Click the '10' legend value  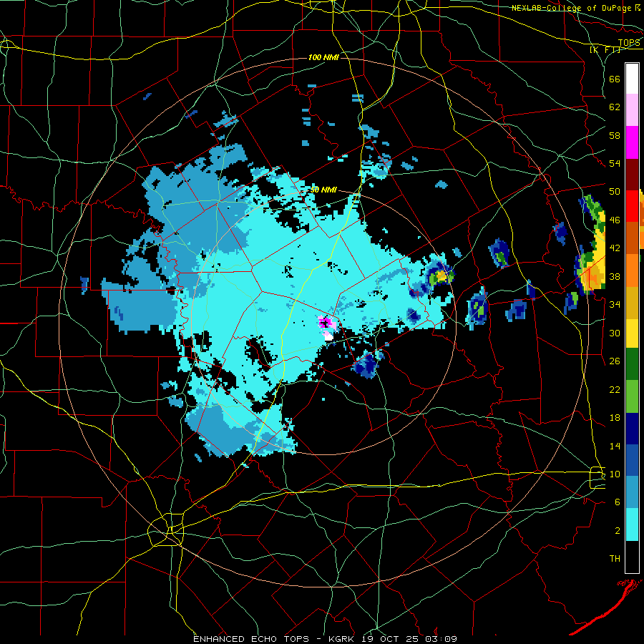(615, 474)
